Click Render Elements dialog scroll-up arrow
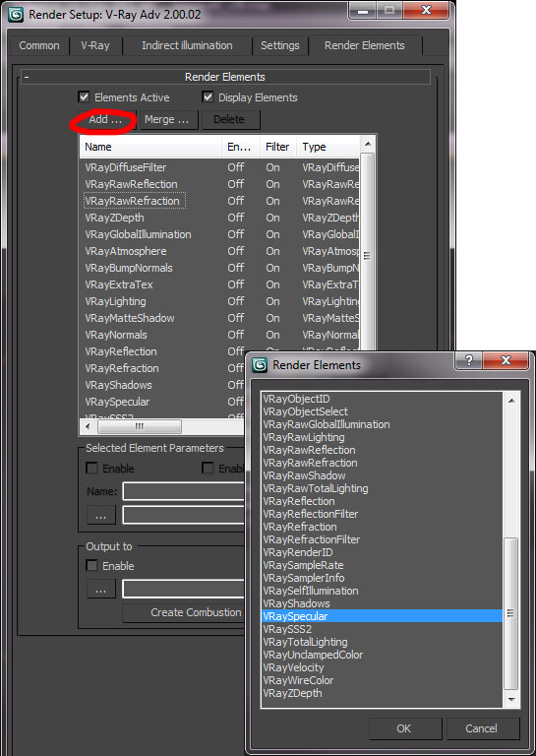This screenshot has width=536, height=756. click(511, 401)
